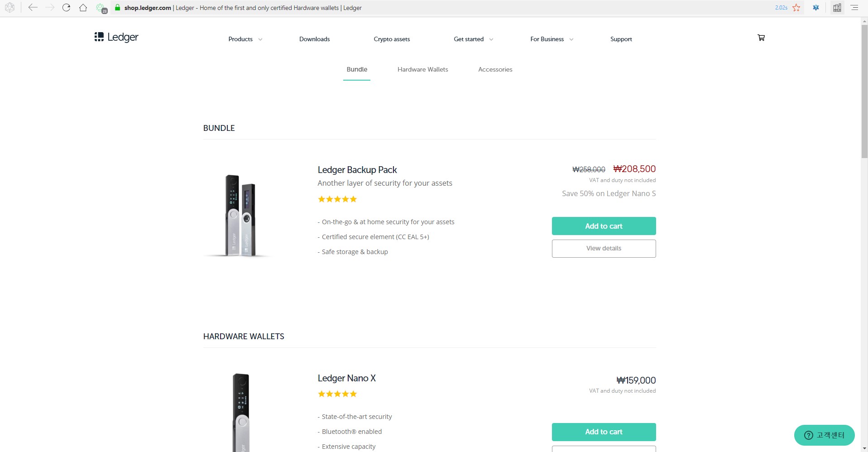868x452 pixels.
Task: Add Ledger Backup Pack to cart
Action: (604, 226)
